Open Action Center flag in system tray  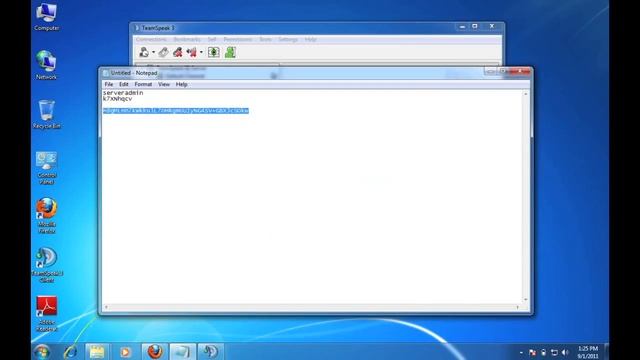point(532,352)
